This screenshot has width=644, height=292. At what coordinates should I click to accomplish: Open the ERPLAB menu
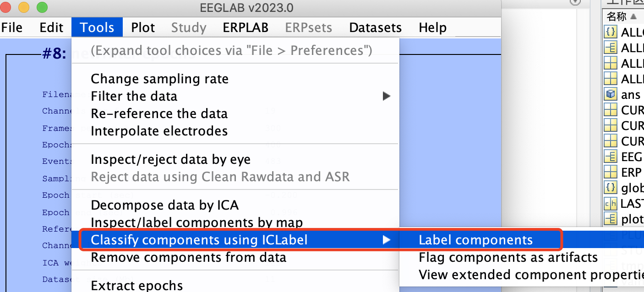point(246,27)
